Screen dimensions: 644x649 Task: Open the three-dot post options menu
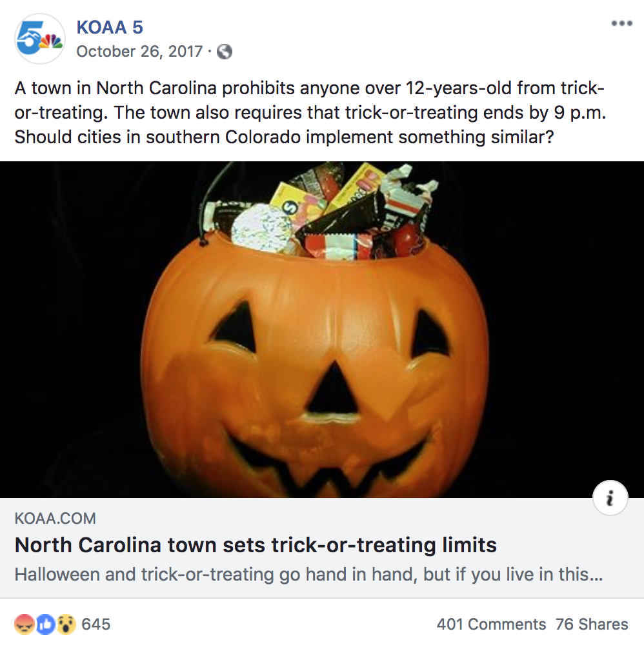[x=622, y=23]
